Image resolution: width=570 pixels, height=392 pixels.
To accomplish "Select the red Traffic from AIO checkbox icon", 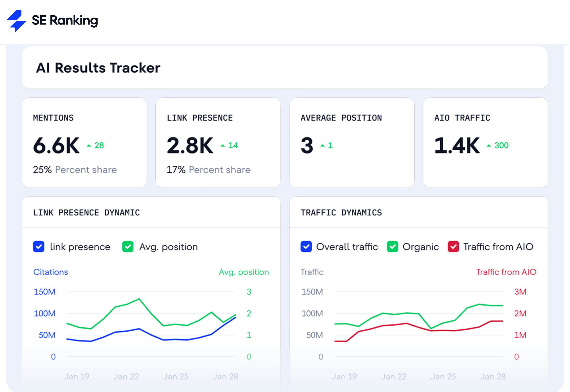I will [x=453, y=247].
